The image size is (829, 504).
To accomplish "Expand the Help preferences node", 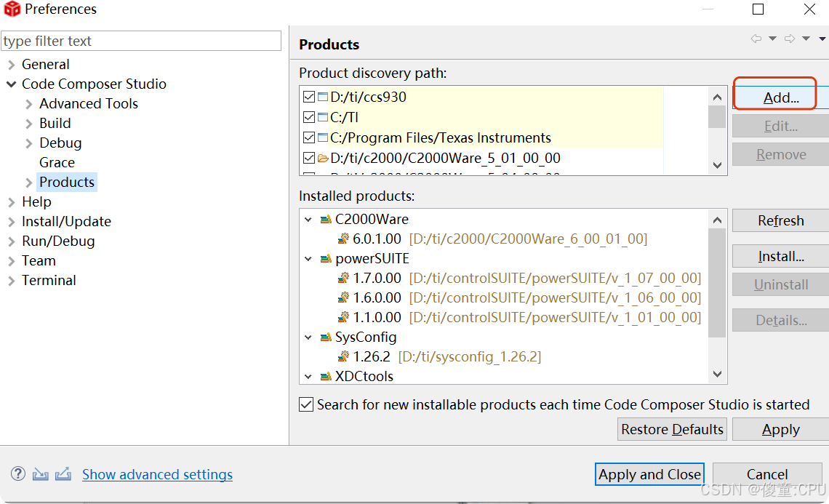I will [11, 202].
